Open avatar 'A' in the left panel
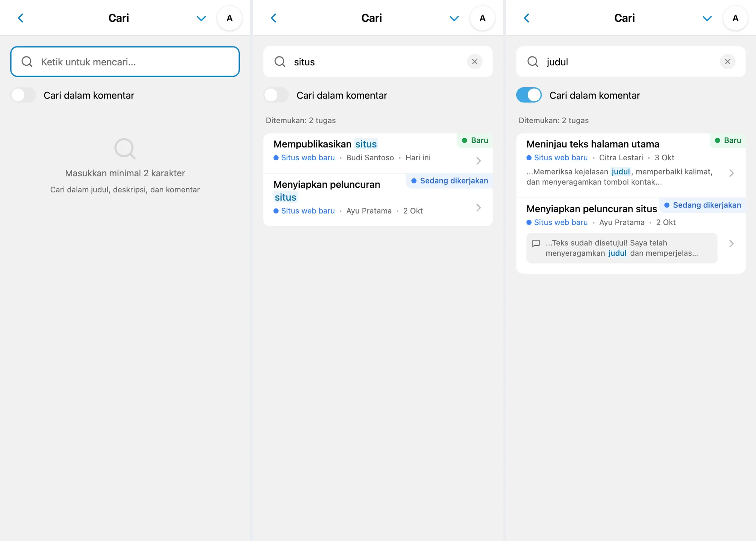 pos(230,18)
